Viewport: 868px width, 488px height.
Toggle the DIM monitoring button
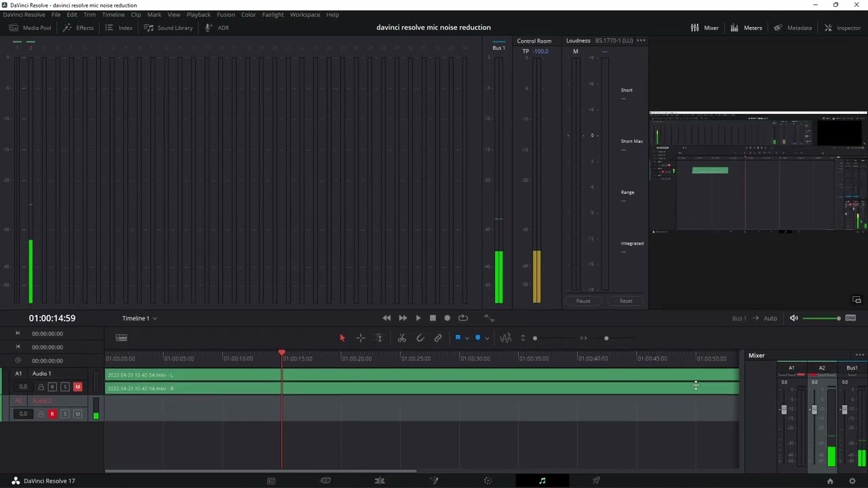(x=850, y=318)
